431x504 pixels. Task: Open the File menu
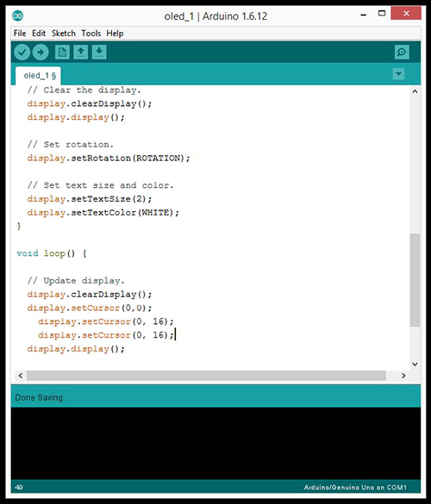pos(20,33)
